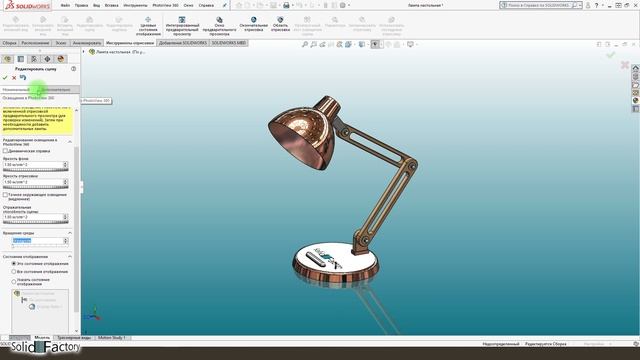Open ConfigurationManager panel tab
Screen dimensions: 640x360
pyautogui.click(x=34, y=59)
